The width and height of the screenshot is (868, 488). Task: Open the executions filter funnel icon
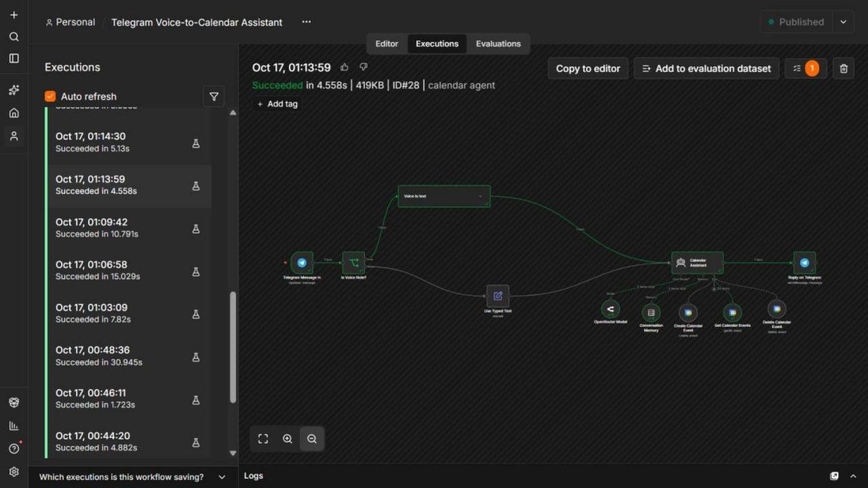[214, 97]
